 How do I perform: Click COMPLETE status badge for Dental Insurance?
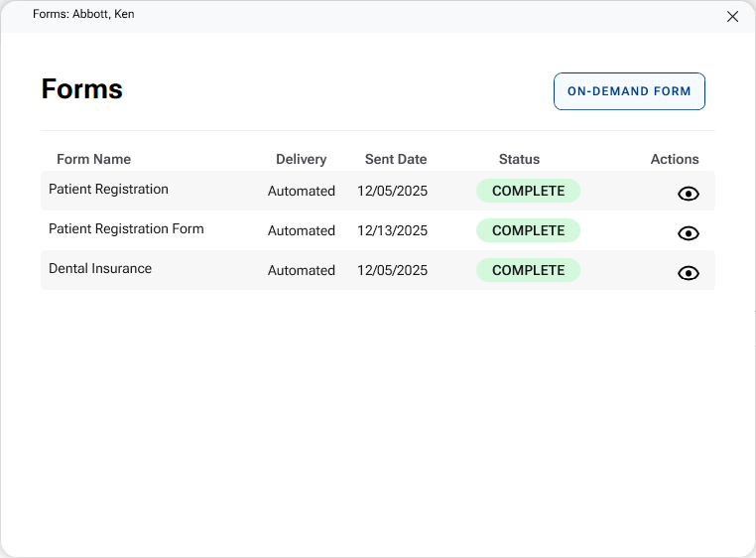pos(528,270)
